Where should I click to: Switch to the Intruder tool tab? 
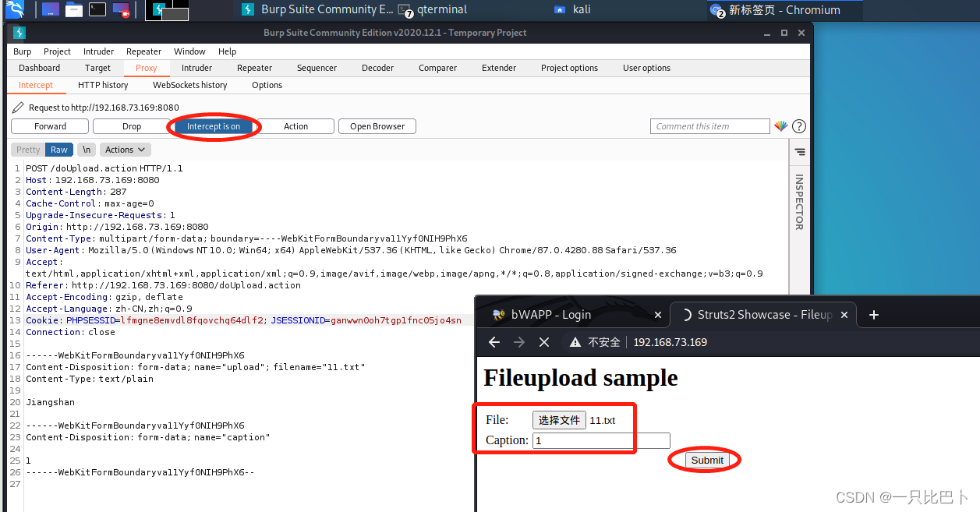coord(196,68)
